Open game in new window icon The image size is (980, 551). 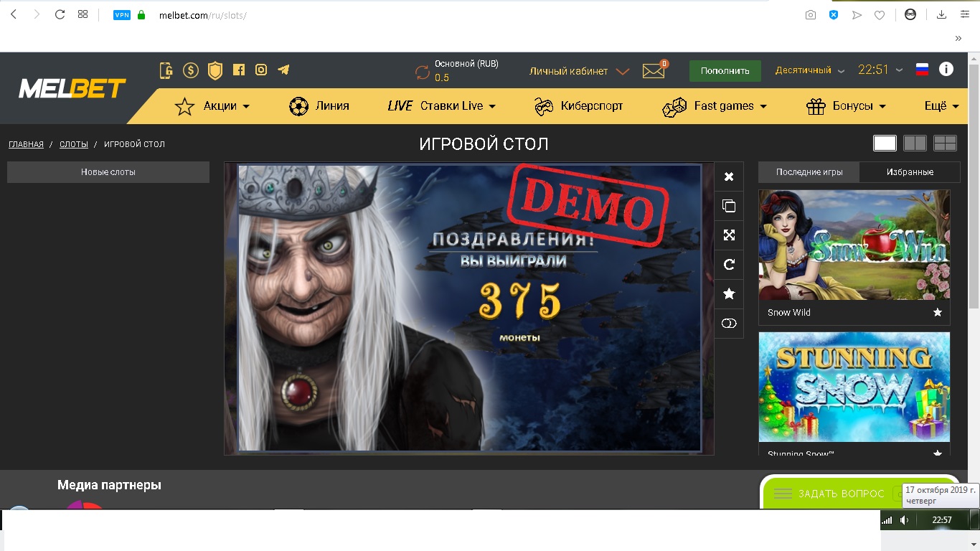pyautogui.click(x=729, y=206)
